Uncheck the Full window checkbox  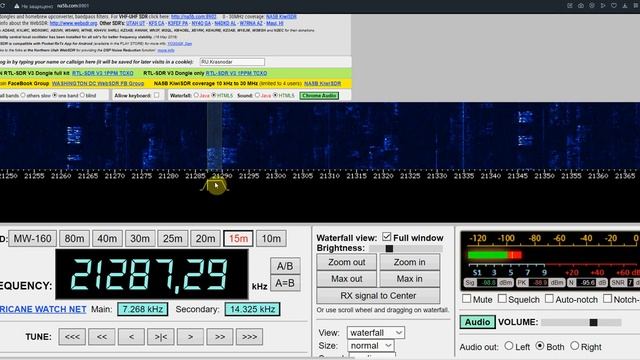[x=387, y=237]
